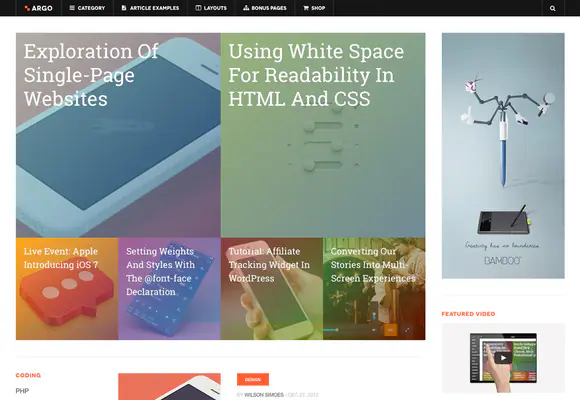Viewport: 580px width, 400px height.
Task: Open Using White Space For Readability article
Action: [x=323, y=135]
